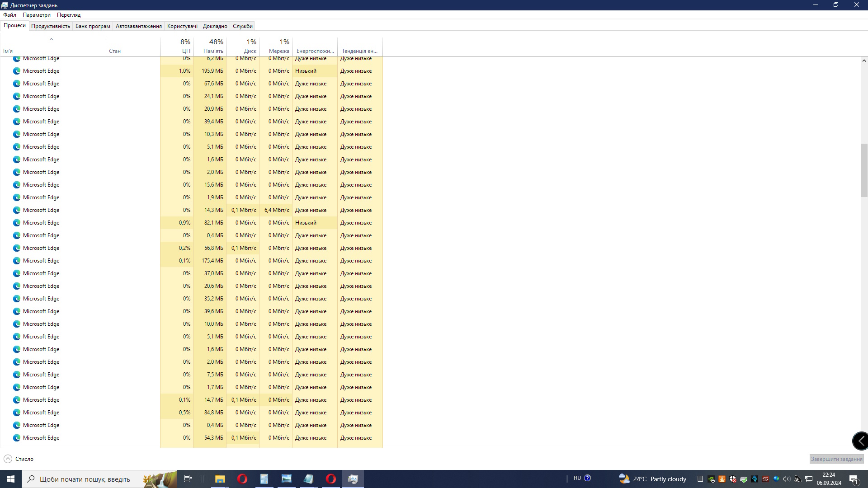
Task: Click the Task Manager title bar icon
Action: (5, 5)
